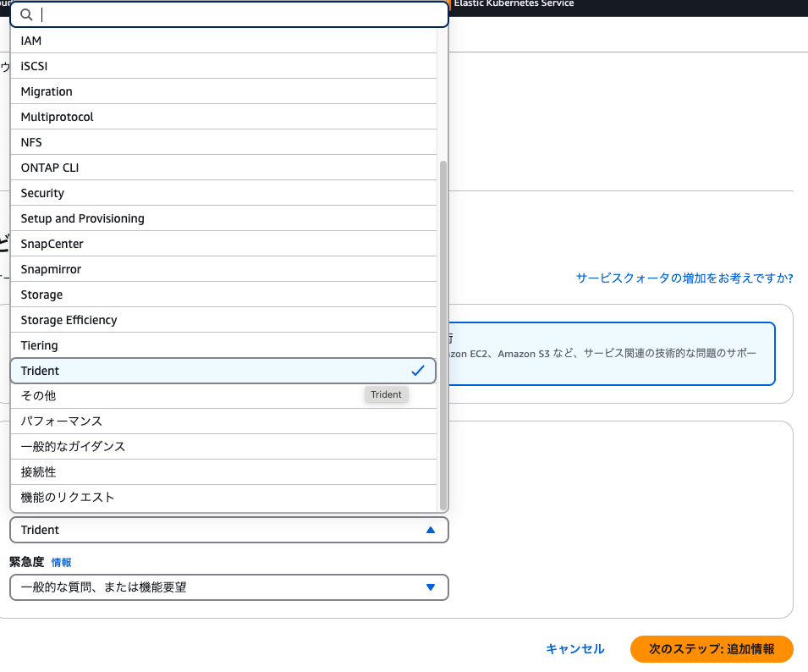Click the キャンセル button

pyautogui.click(x=575, y=649)
